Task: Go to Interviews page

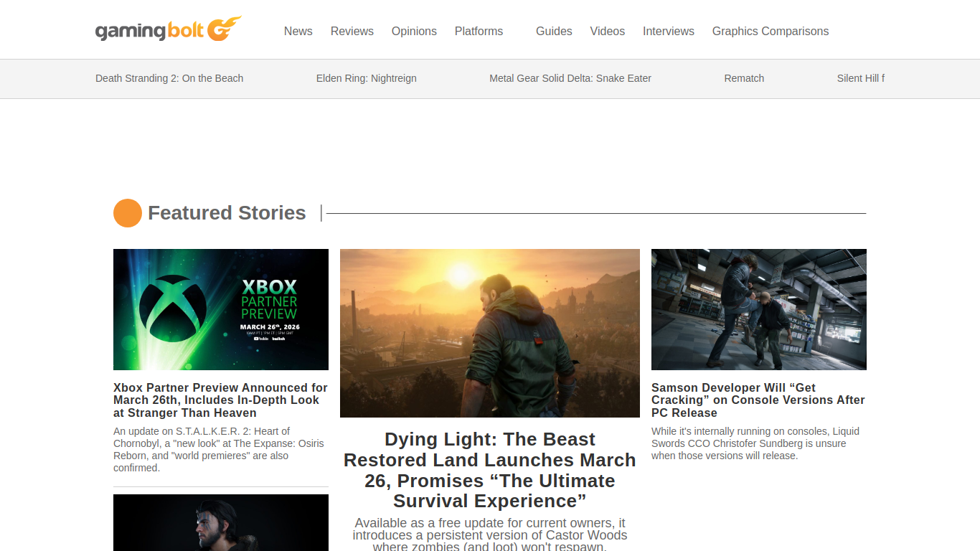Action: pos(668,32)
